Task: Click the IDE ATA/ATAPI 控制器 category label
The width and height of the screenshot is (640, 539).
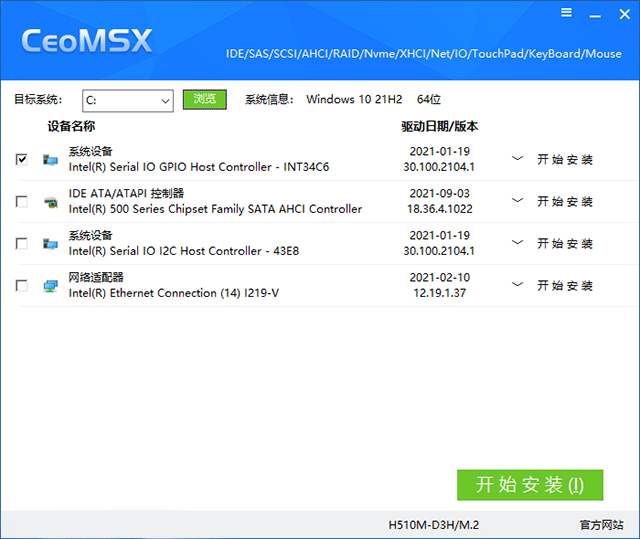Action: click(x=126, y=193)
